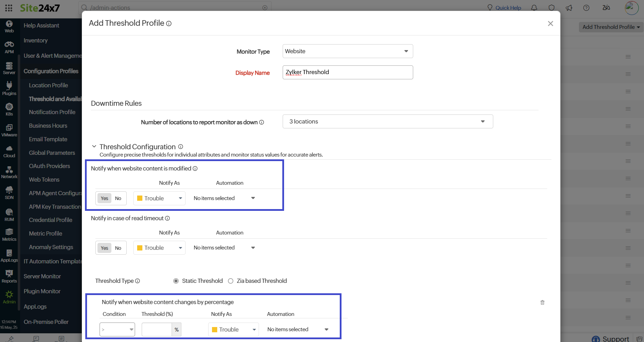Click the Display Name input field
This screenshot has width=644, height=342.
tap(348, 72)
